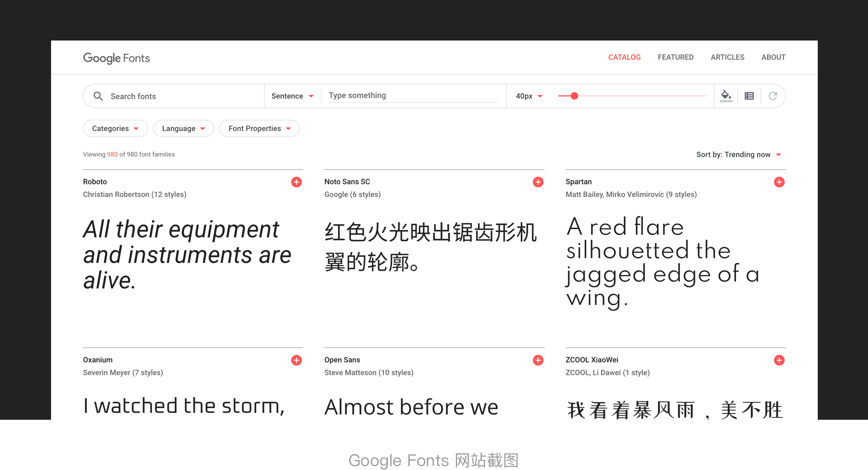Open the Noto Sans SC font link
The image size is (868, 470).
347,182
